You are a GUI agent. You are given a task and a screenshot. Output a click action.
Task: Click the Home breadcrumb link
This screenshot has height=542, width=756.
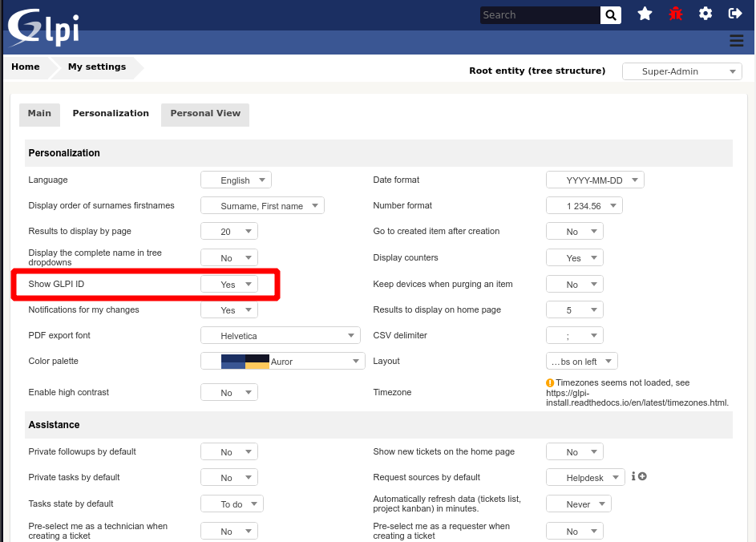(x=25, y=67)
